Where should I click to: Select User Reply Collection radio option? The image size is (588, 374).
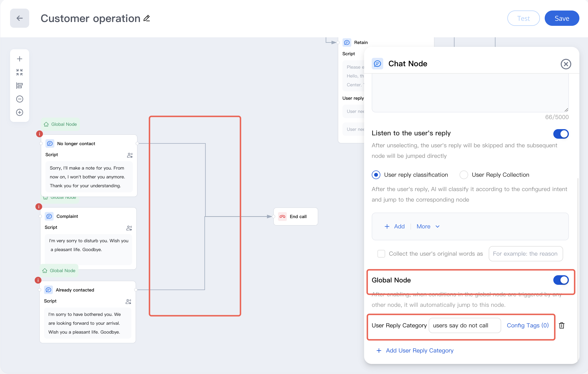pyautogui.click(x=463, y=175)
